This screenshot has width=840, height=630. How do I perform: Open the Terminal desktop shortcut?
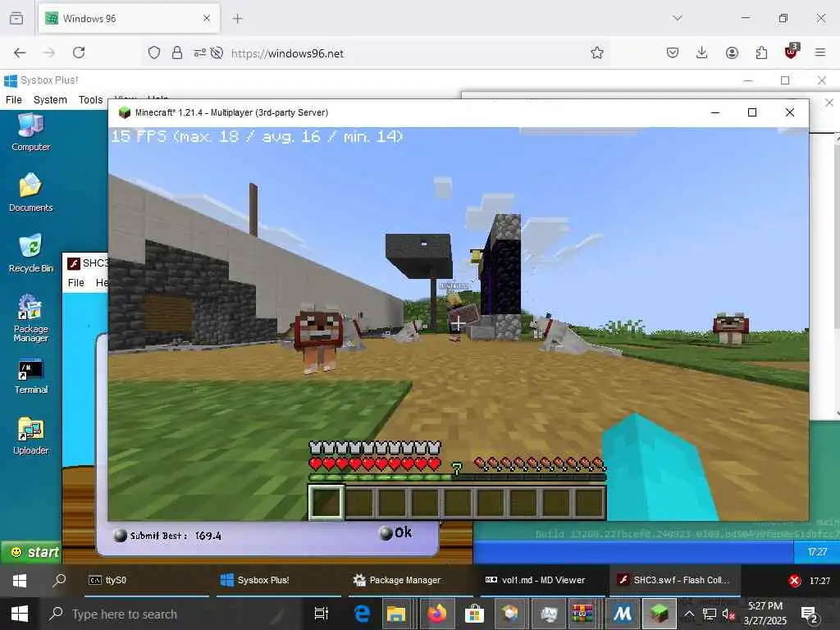[x=30, y=376]
